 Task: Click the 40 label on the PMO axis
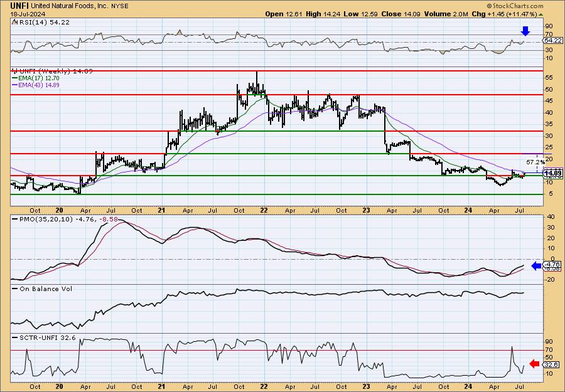click(x=551, y=217)
